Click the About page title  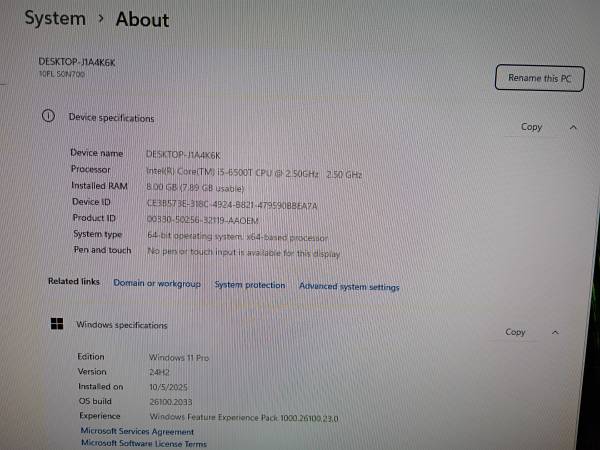pos(142,19)
